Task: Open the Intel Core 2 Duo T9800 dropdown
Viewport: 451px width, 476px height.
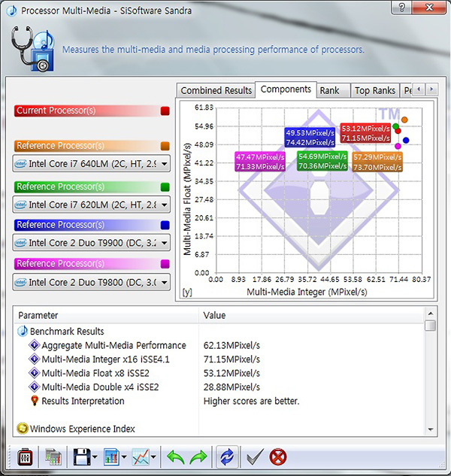Action: tap(92, 282)
